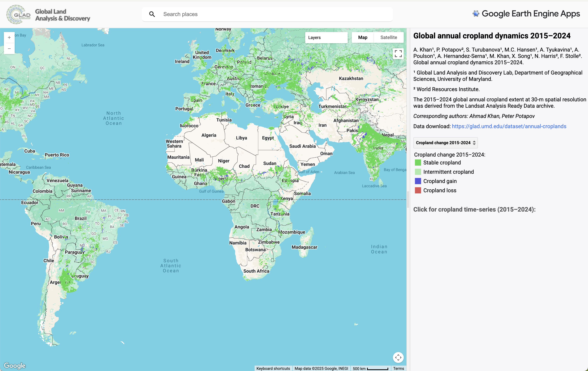This screenshot has width=588, height=371.
Task: Toggle map layers via the Layers button
Action: pos(326,37)
